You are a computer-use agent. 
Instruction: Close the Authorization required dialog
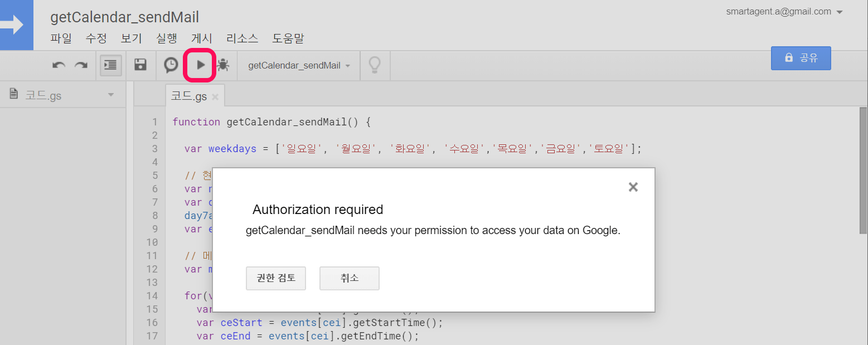pyautogui.click(x=633, y=187)
